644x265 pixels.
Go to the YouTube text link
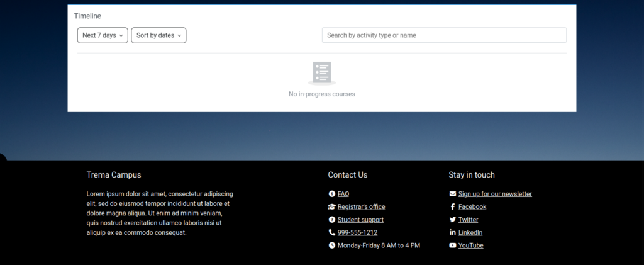[x=470, y=245]
